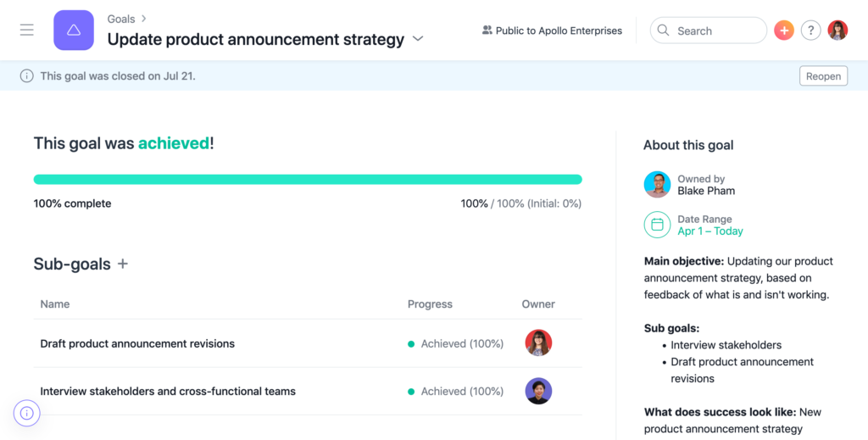868x440 pixels.
Task: Click the About this goal heading
Action: [688, 145]
